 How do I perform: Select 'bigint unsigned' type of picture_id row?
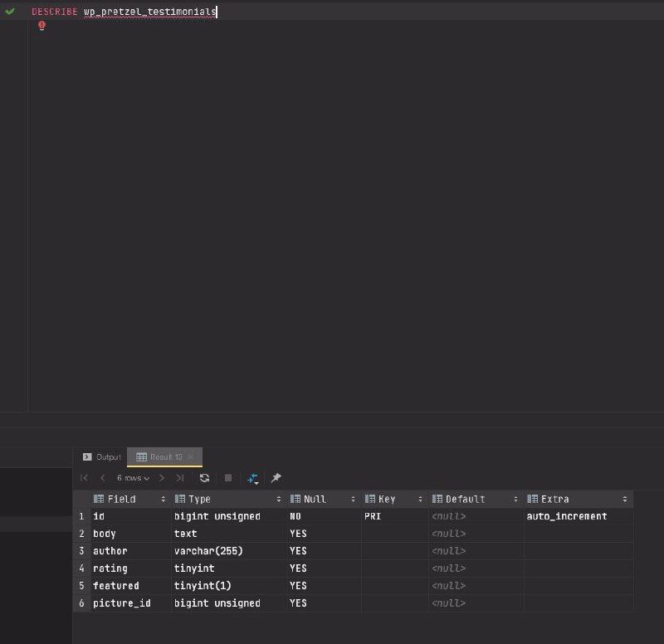229,603
